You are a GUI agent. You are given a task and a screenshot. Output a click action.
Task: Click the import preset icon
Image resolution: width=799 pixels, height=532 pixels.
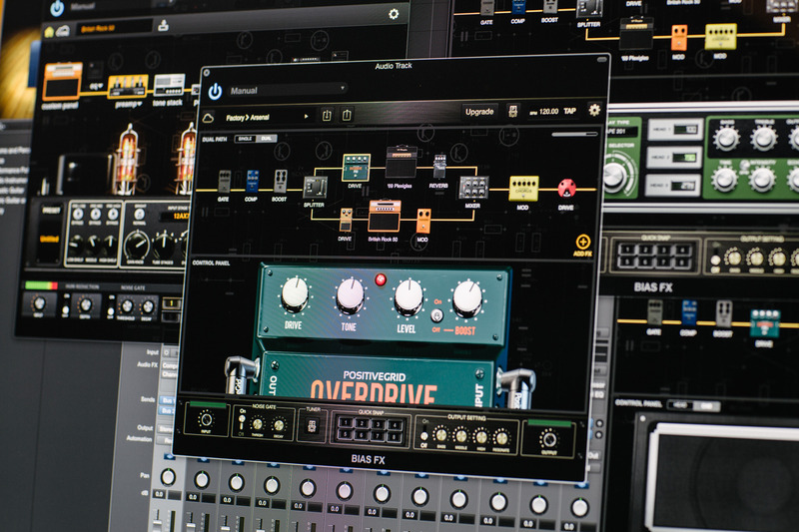click(327, 116)
